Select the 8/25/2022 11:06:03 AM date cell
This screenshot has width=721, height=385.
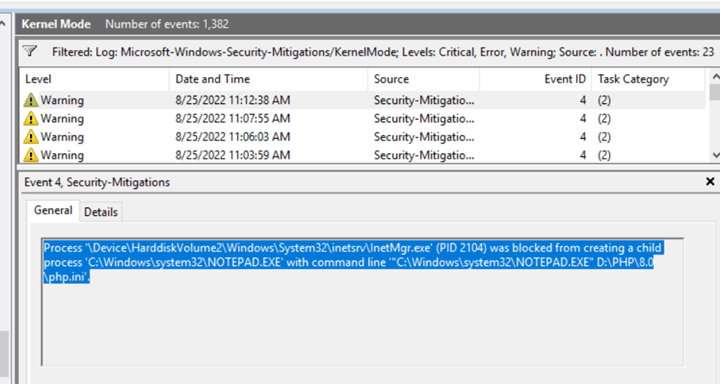coord(233,137)
